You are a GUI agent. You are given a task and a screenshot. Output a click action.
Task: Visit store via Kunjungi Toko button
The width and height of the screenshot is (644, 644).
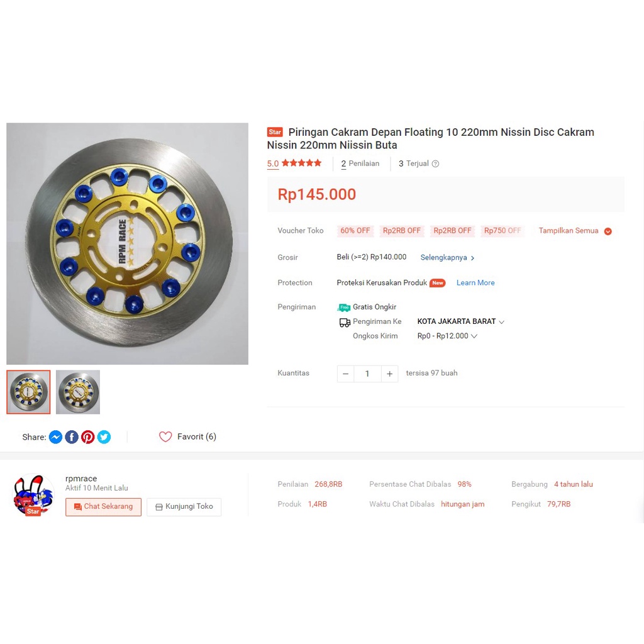[184, 507]
